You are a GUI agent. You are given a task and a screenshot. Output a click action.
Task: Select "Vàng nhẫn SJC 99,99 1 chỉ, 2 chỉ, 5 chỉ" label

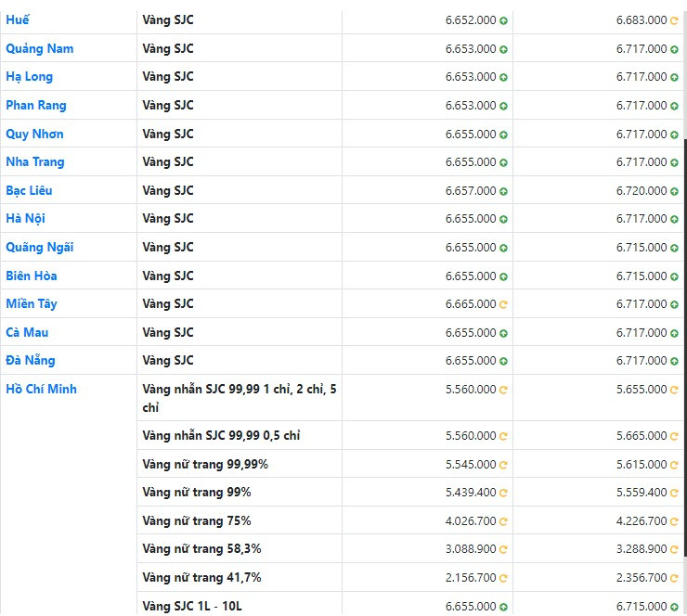[x=240, y=398]
